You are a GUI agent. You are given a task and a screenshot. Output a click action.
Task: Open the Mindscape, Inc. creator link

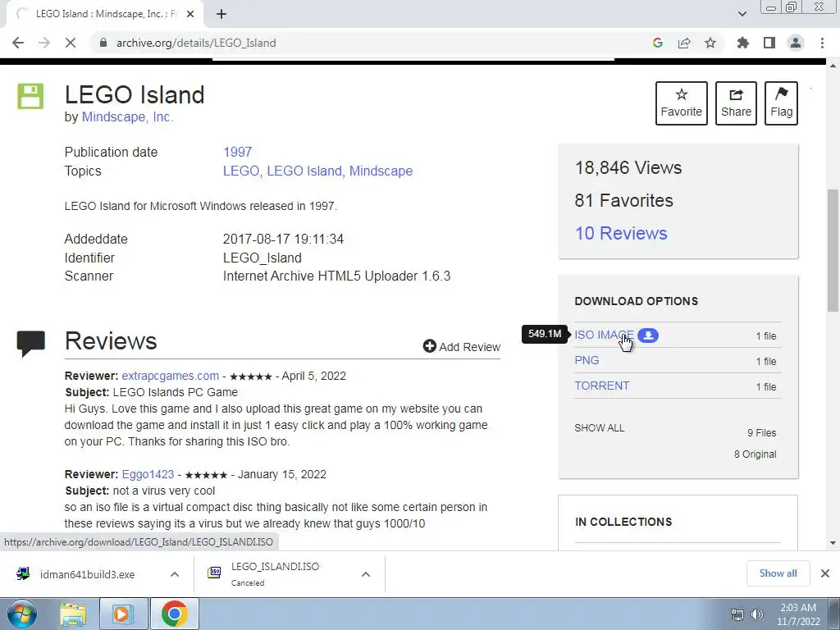127,116
